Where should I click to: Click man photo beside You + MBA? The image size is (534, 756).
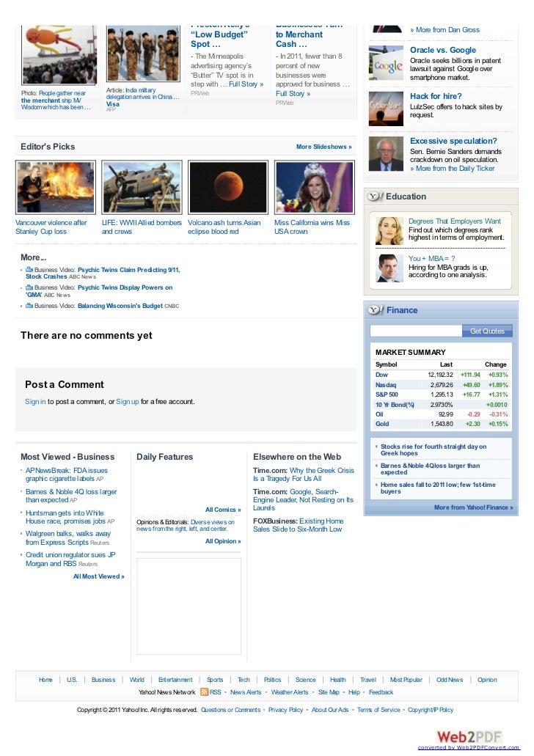(389, 268)
